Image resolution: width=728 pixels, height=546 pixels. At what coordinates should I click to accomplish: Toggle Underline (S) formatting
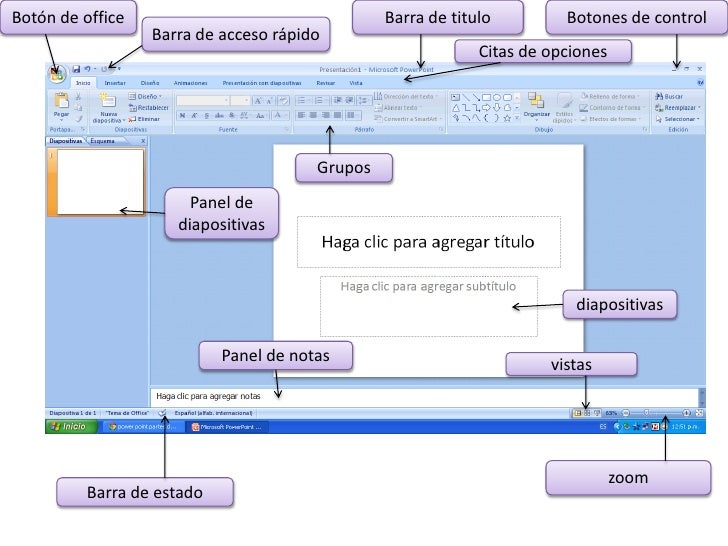point(207,115)
